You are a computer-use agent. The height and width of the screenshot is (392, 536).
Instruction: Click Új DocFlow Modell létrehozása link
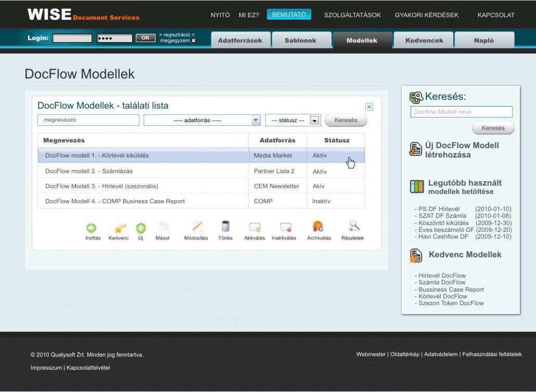tap(462, 150)
